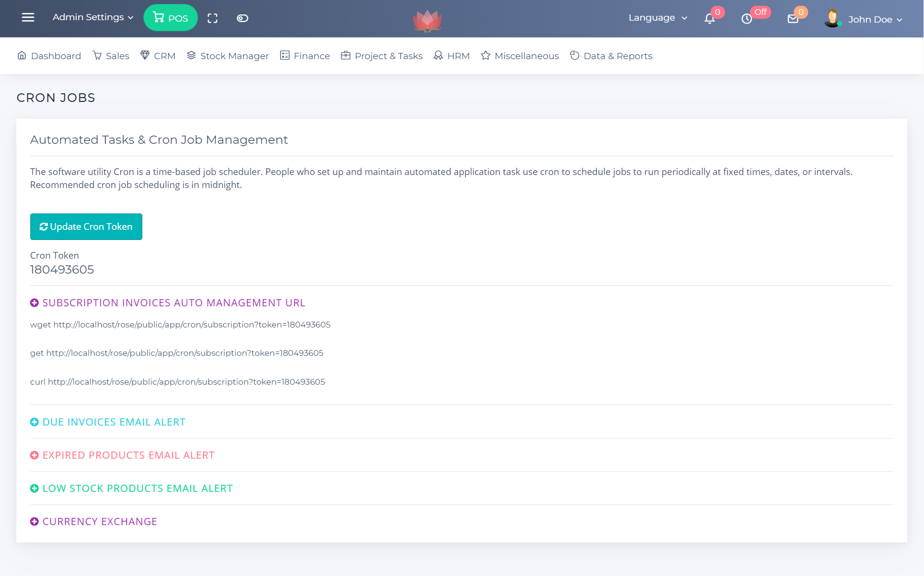Open the mail envelope icon
This screenshot has height=576, width=924.
(793, 19)
